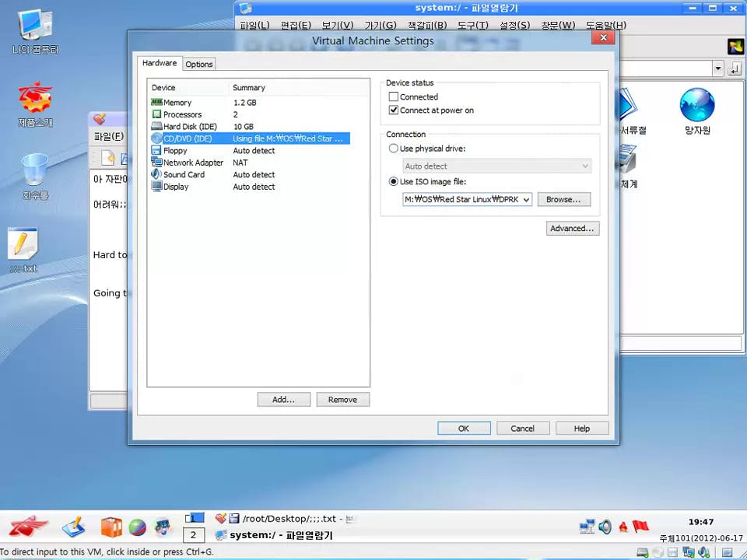Open the Red Star start menu
Viewport: 747px width, 560px height.
click(x=27, y=527)
